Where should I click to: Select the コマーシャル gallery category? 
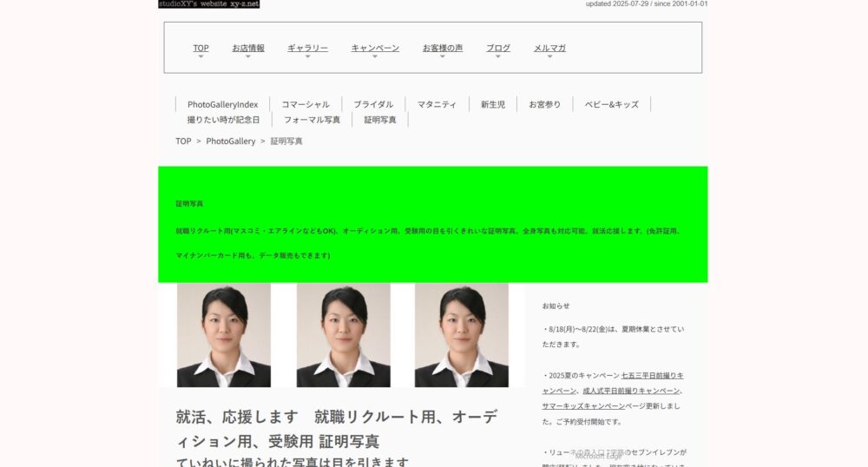(x=305, y=104)
